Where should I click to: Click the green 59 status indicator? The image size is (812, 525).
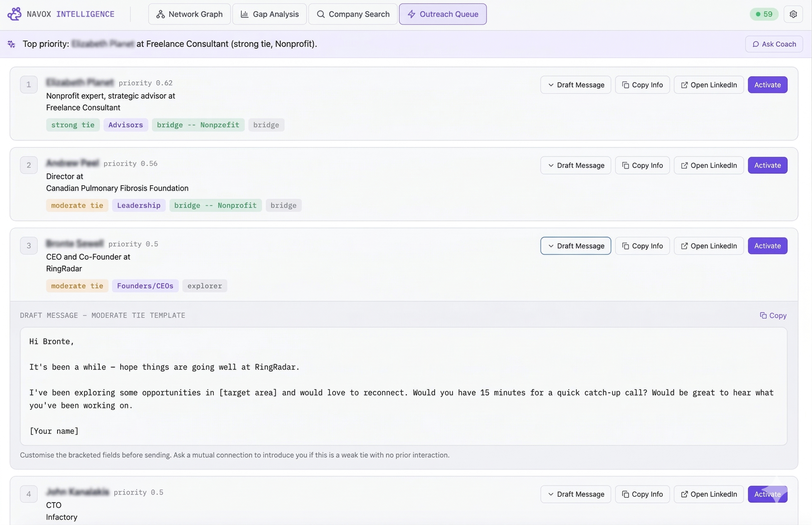pos(764,14)
